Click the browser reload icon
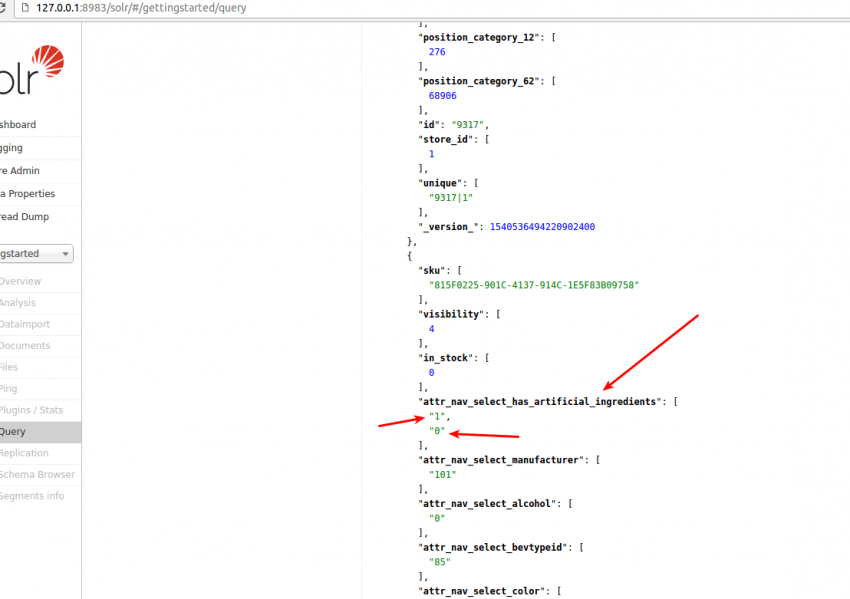The height and width of the screenshot is (599, 850). 3,8
